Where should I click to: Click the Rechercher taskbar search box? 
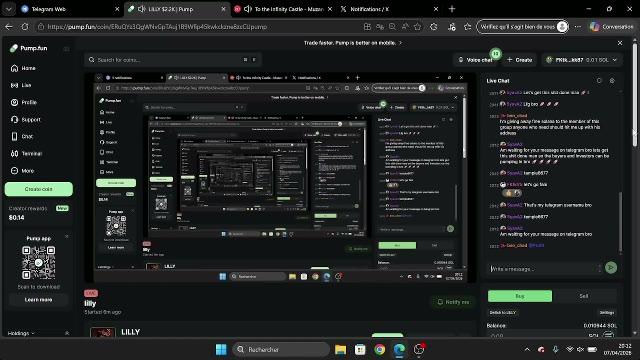coord(281,349)
